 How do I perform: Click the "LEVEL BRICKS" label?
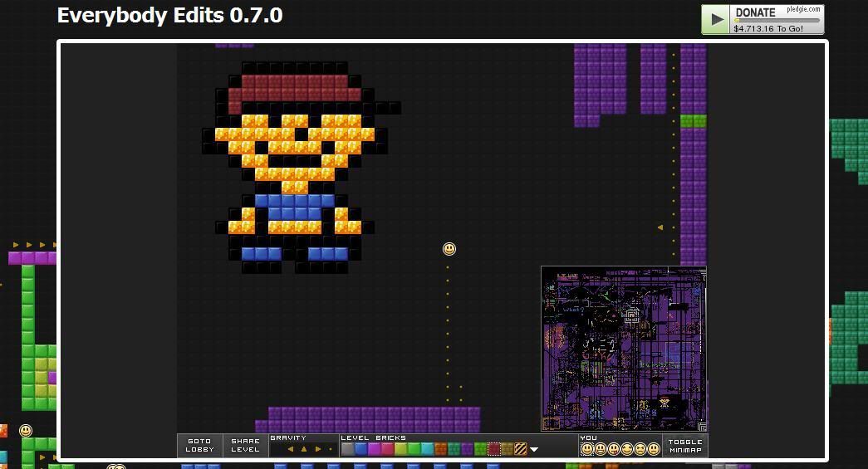pos(373,437)
